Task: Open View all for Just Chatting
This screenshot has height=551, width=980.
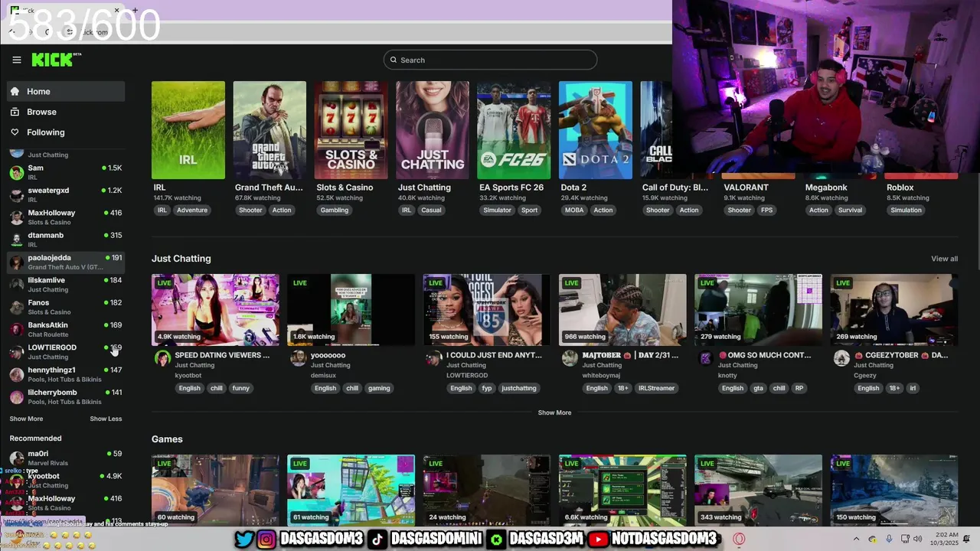Action: [x=944, y=259]
